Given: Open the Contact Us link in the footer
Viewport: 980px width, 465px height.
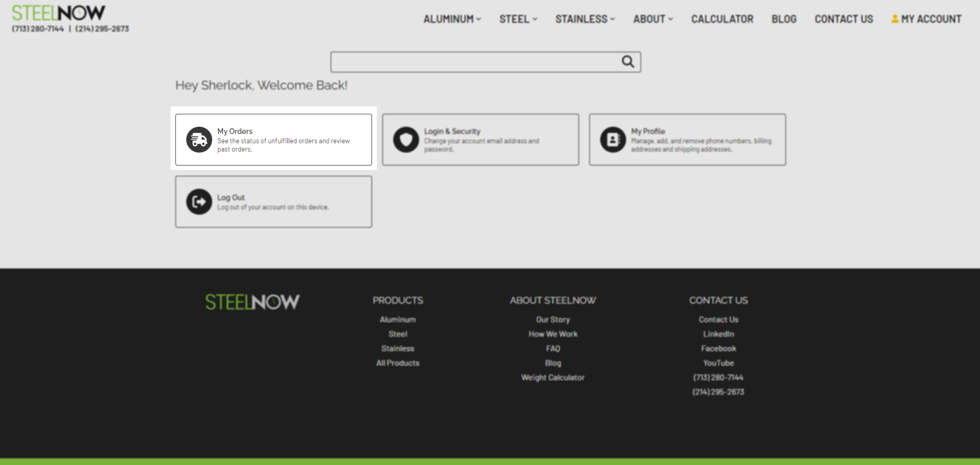Looking at the screenshot, I should click(x=719, y=320).
